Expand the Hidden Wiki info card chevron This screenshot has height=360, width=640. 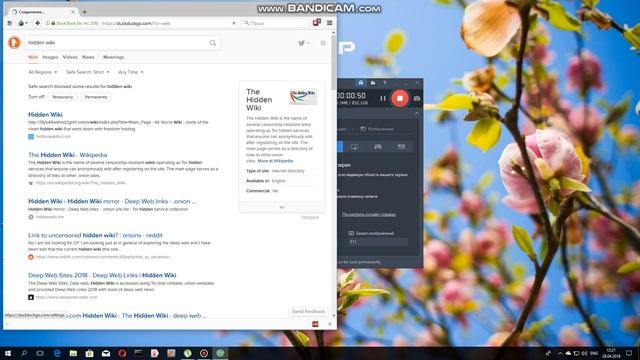(282, 207)
